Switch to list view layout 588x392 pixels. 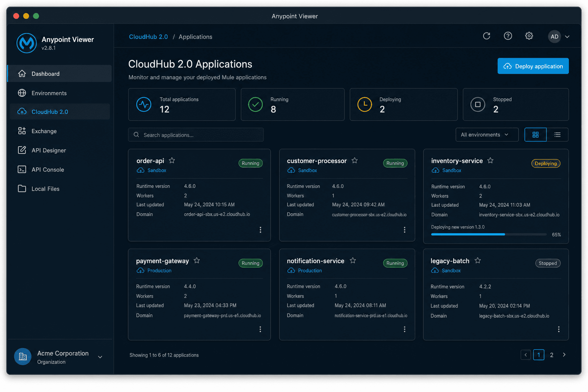(x=557, y=135)
